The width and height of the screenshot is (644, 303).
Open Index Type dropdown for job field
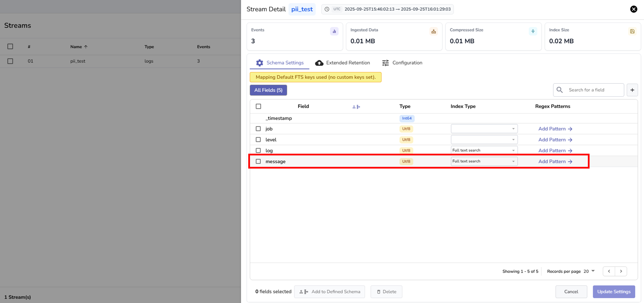pyautogui.click(x=484, y=129)
